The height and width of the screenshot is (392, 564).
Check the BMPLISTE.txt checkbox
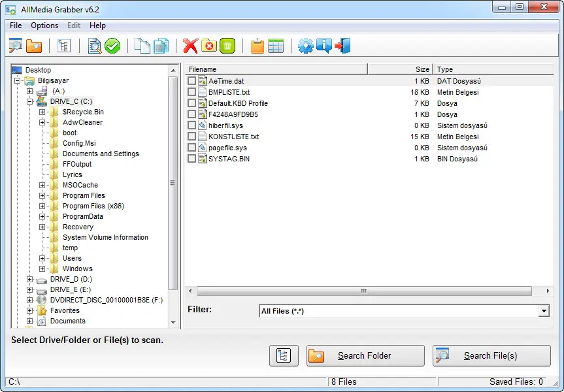pyautogui.click(x=191, y=92)
